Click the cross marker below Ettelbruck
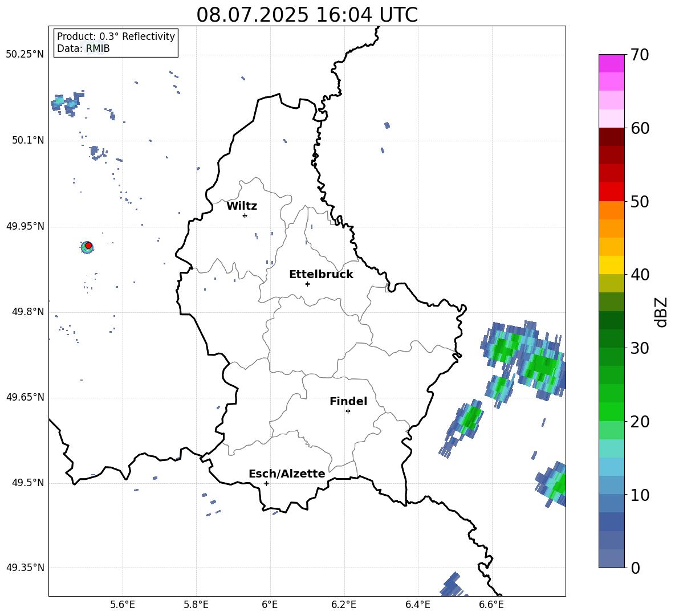675x616 pixels. tap(307, 284)
